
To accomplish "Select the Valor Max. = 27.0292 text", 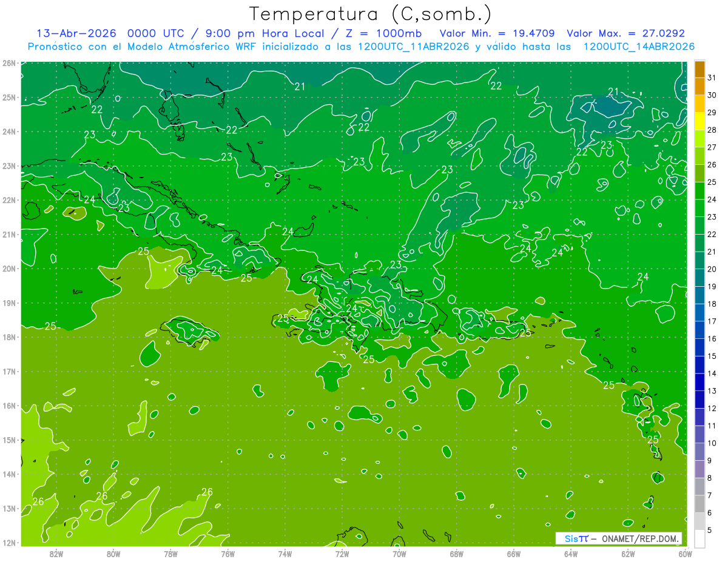I will (x=625, y=33).
